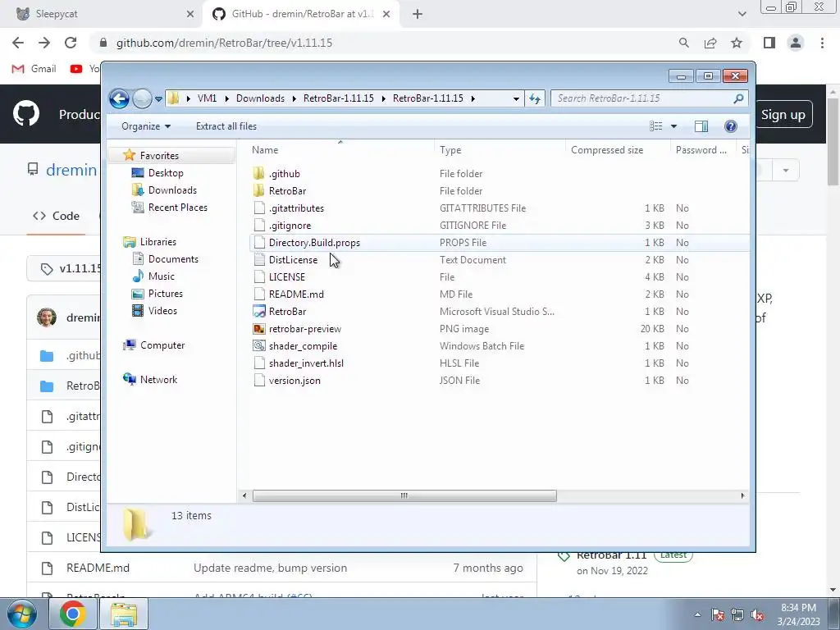Screen dimensions: 840x630
Task: Click the Chrome share page icon
Action: [x=710, y=43]
